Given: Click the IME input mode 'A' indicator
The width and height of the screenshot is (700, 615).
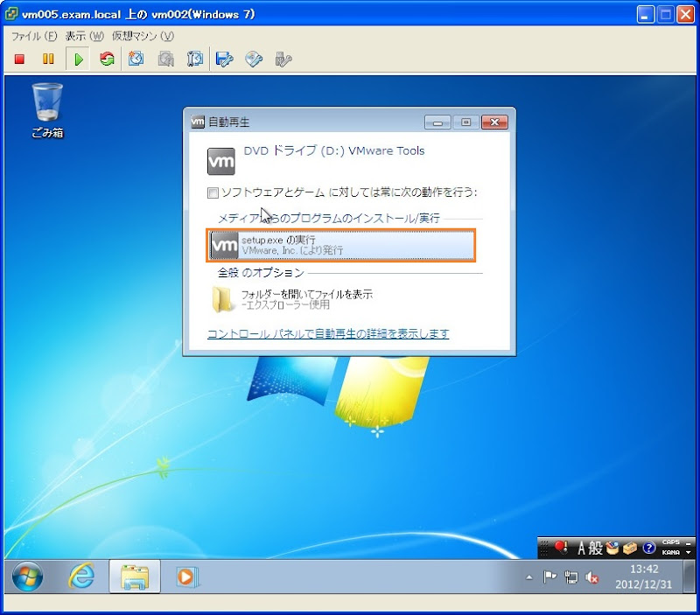Looking at the screenshot, I should (581, 548).
